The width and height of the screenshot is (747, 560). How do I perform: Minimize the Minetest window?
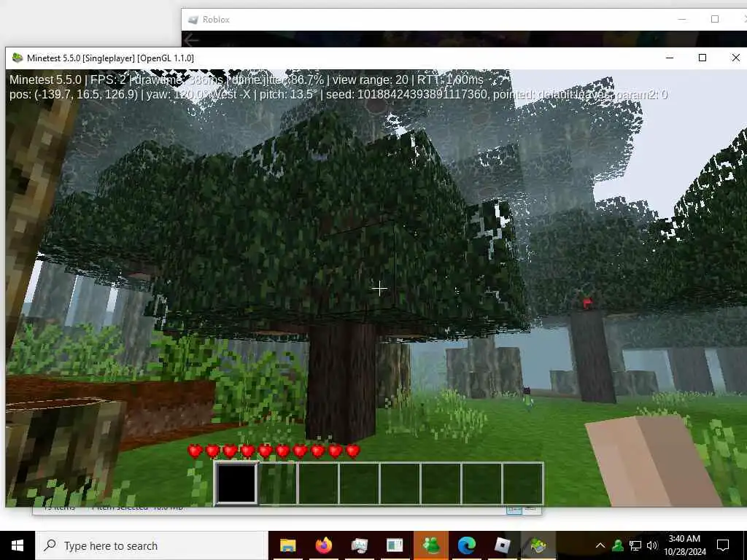pyautogui.click(x=670, y=58)
